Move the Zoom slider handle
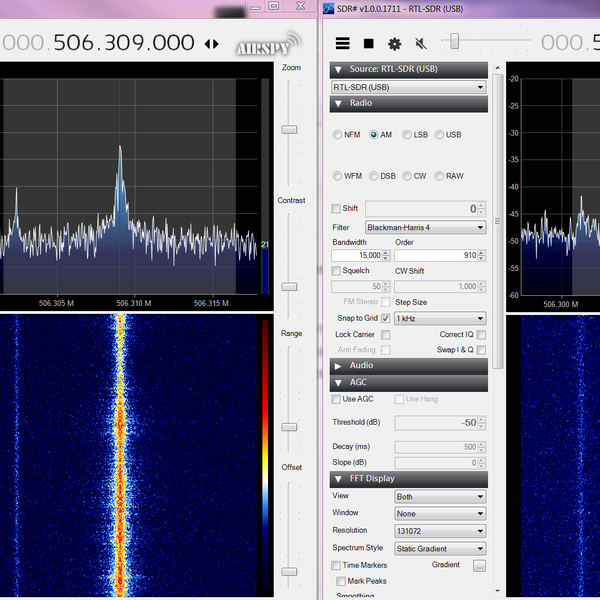This screenshot has height=600, width=600. 289,130
